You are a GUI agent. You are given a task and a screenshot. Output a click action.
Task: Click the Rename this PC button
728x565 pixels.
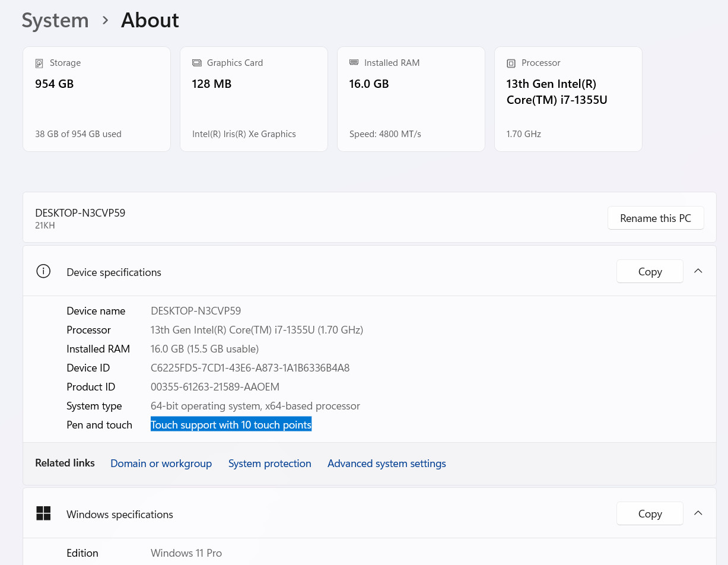[656, 218]
